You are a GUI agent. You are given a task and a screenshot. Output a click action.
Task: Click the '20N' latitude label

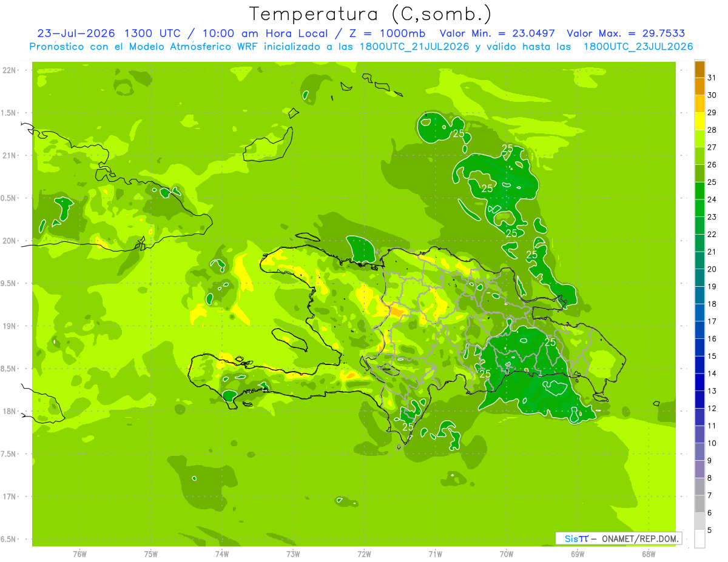[x=9, y=241]
